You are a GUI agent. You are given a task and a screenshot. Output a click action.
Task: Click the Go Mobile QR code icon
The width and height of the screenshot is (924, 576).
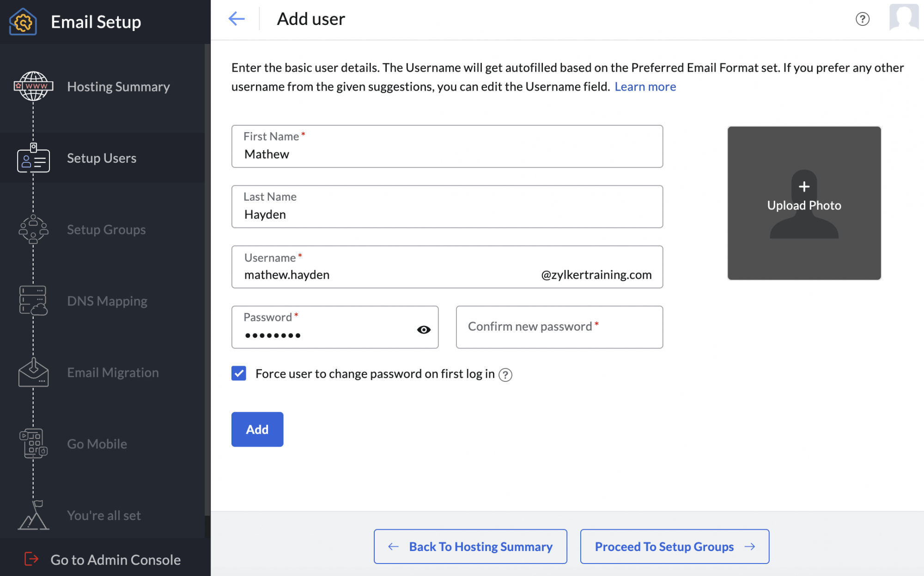[33, 444]
